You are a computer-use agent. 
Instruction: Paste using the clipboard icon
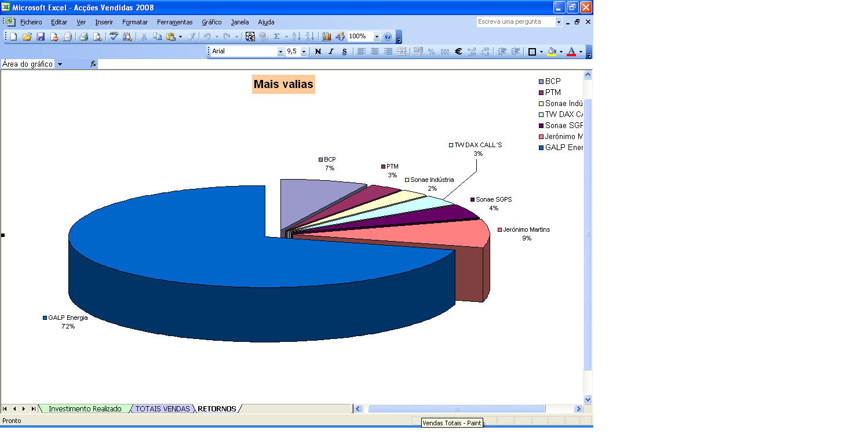(x=171, y=37)
